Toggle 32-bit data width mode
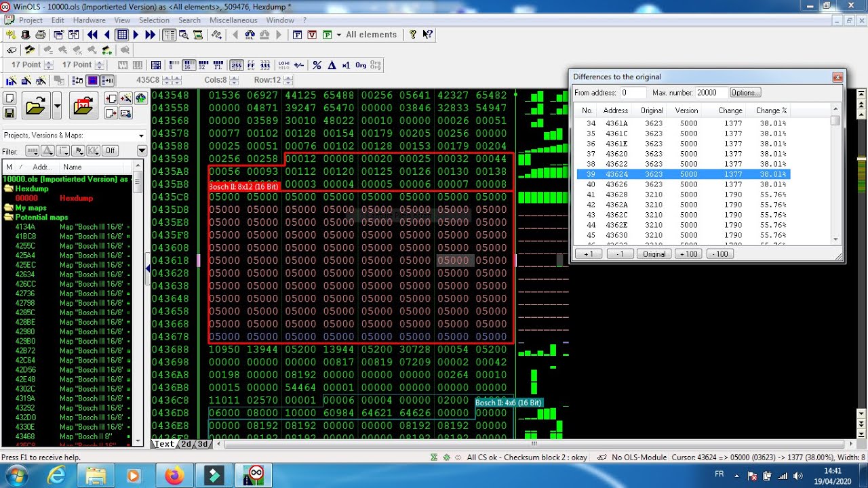This screenshot has width=868, height=488. click(203, 65)
